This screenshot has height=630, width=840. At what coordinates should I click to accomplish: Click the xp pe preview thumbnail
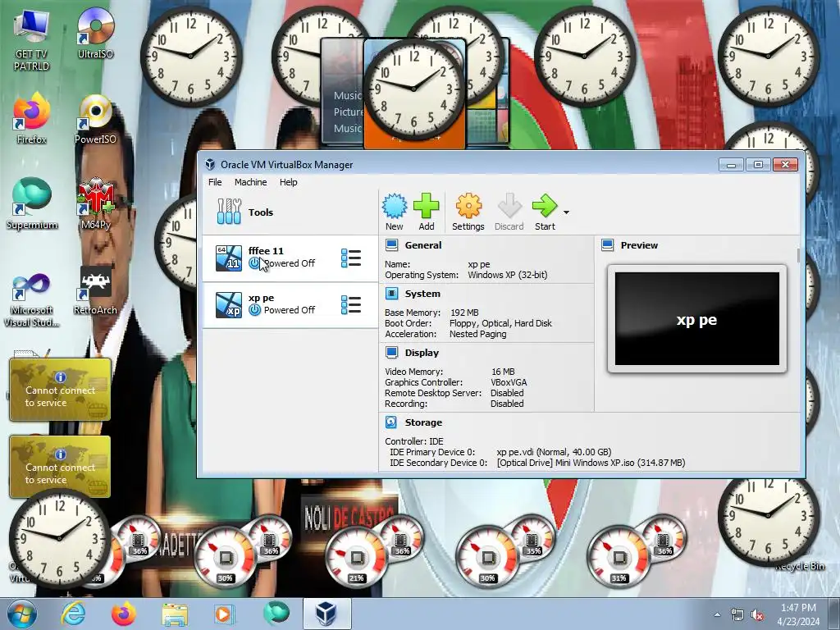[697, 319]
